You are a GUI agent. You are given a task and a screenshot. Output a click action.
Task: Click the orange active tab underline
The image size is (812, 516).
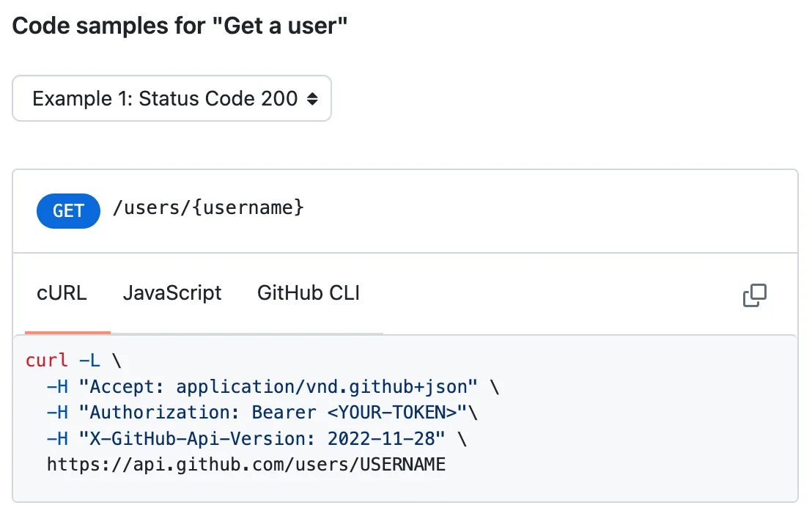click(x=67, y=333)
